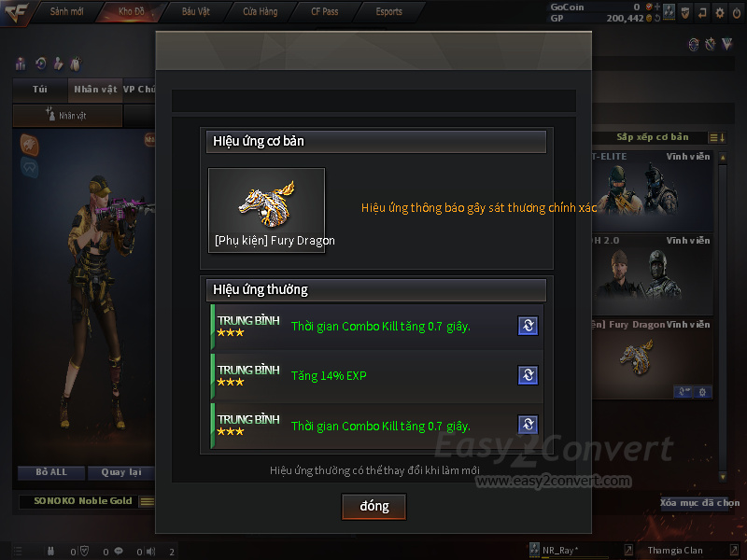Click the return arrow icon in top bar

coord(703,13)
